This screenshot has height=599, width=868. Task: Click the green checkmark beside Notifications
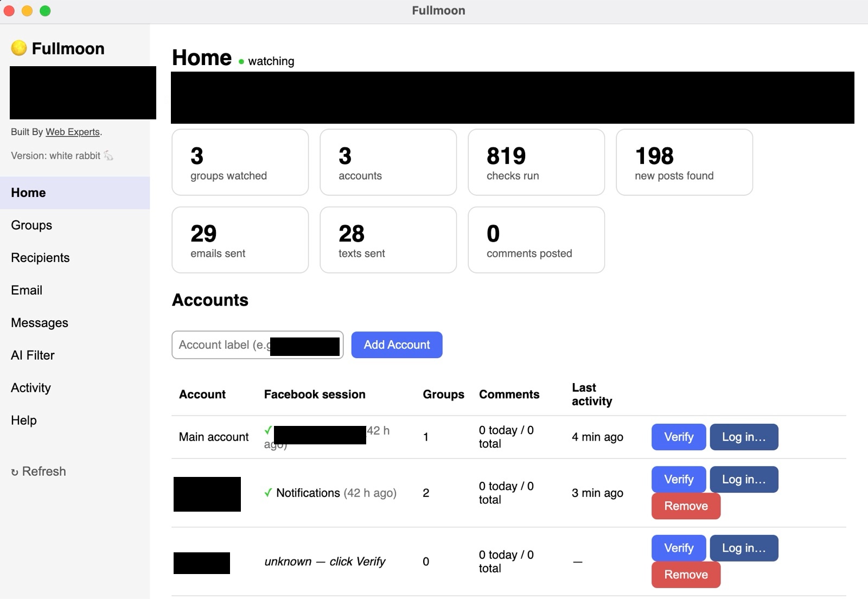(x=268, y=493)
